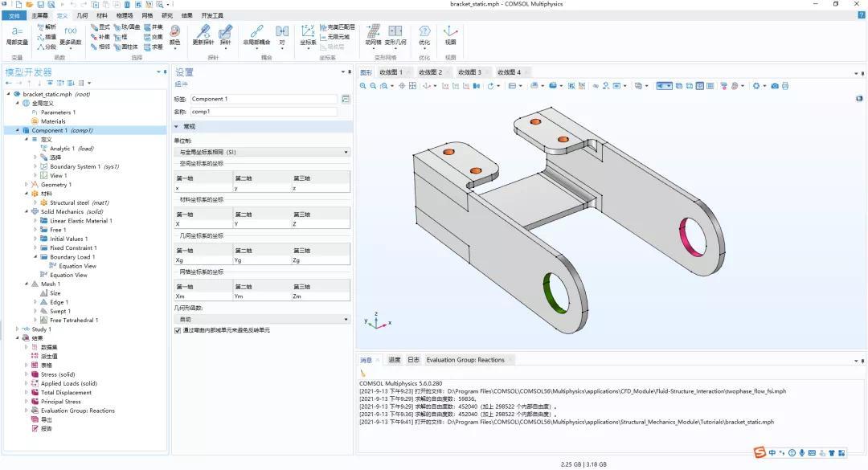Screen dimensions: 868x470
Task: Open the 几何形函数 dropdown set to 自动
Action: [262, 320]
